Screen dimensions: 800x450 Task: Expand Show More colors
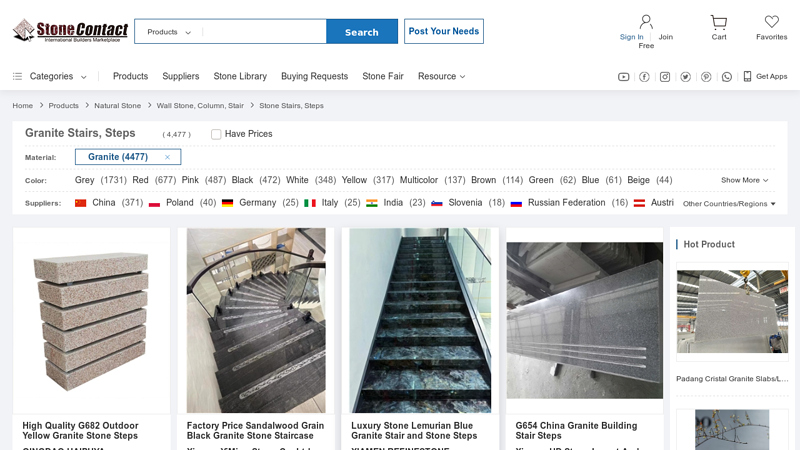(x=744, y=180)
